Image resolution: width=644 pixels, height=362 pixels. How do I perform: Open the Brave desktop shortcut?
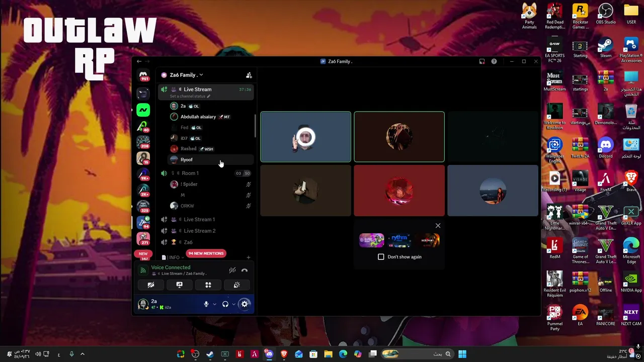(x=631, y=182)
